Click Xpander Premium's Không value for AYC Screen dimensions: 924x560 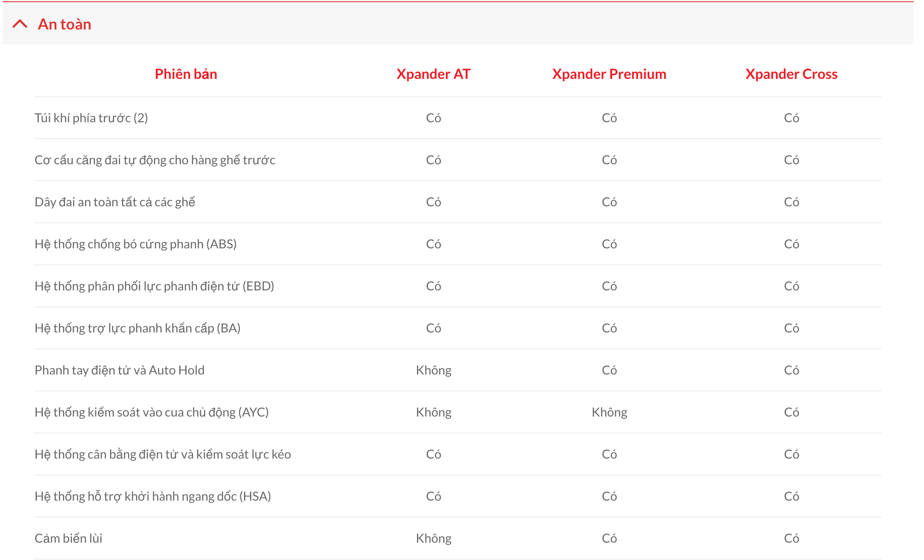pyautogui.click(x=609, y=412)
